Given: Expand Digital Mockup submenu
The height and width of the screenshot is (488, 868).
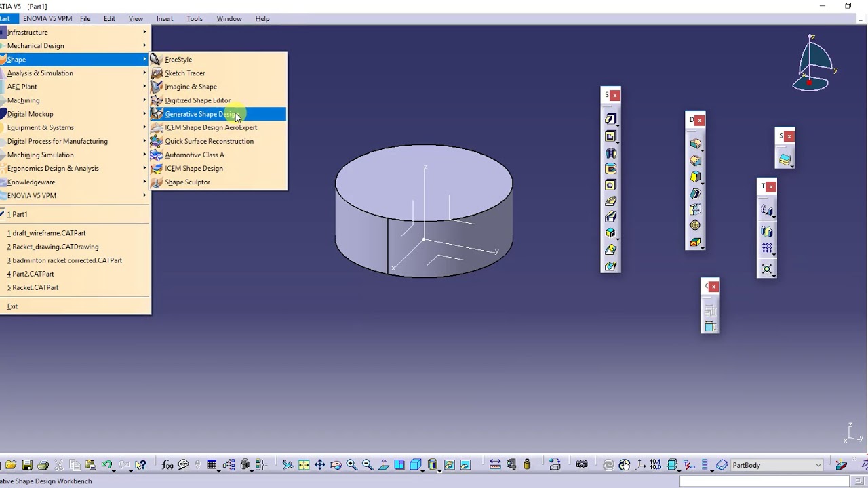Looking at the screenshot, I should coord(75,114).
